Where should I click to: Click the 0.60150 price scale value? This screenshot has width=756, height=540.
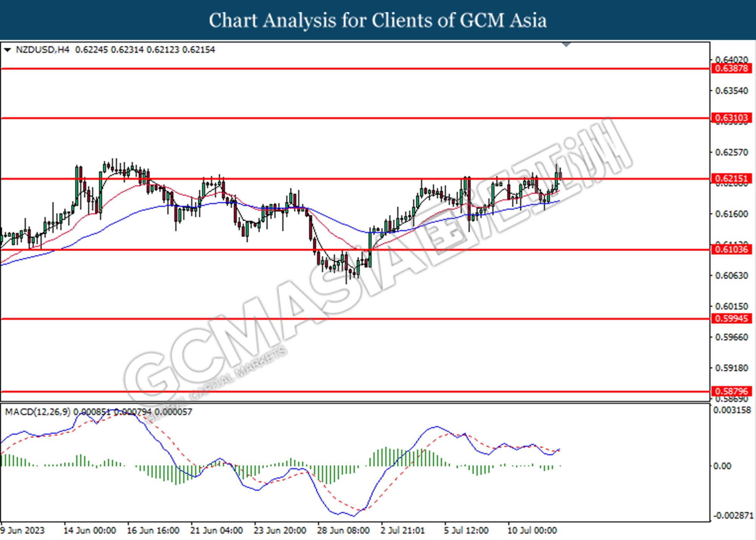tap(731, 306)
